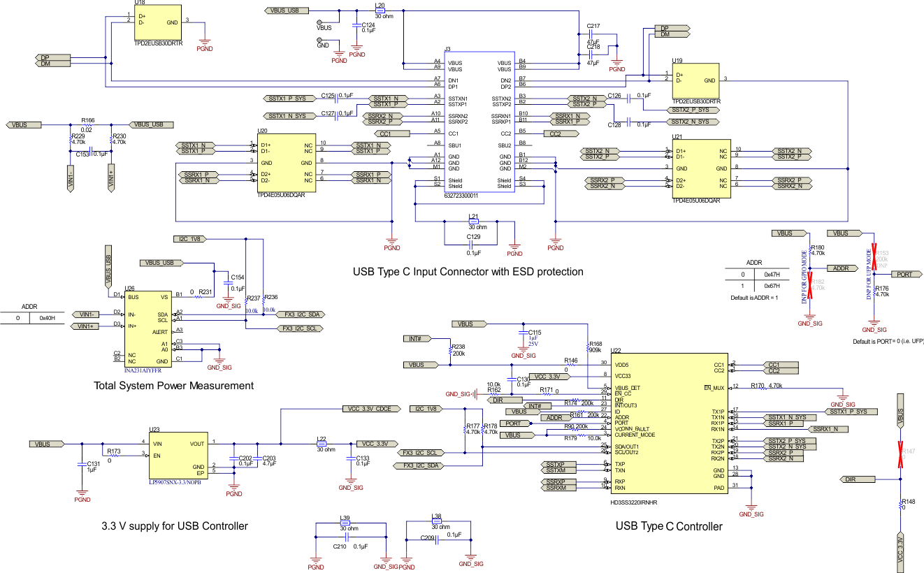Click capacitor C124 label

click(x=368, y=25)
